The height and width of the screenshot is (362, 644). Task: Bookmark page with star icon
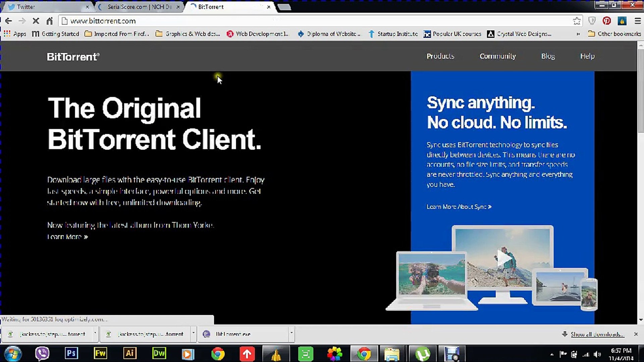pyautogui.click(x=577, y=21)
